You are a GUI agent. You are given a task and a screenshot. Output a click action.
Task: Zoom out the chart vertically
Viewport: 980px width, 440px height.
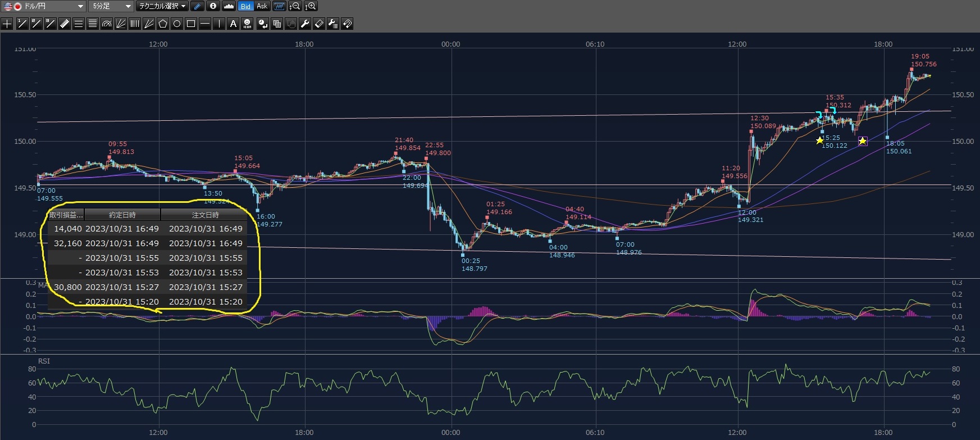coord(294,6)
